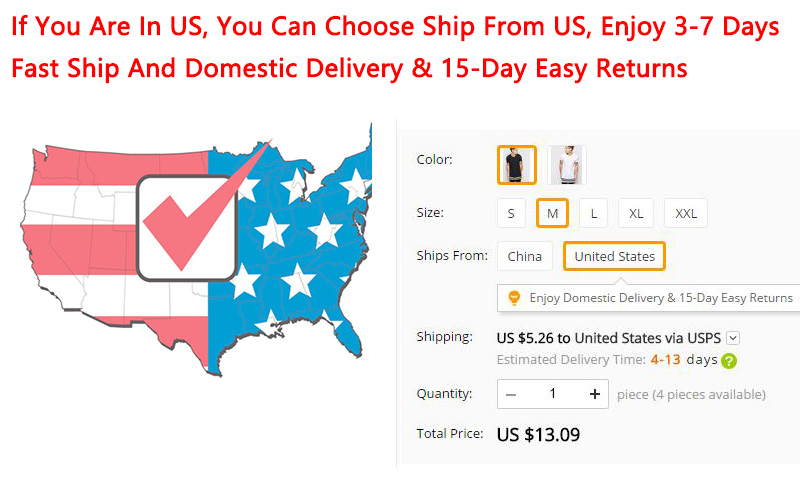
Task: Click the checkmark box on the US map
Action: (187, 228)
